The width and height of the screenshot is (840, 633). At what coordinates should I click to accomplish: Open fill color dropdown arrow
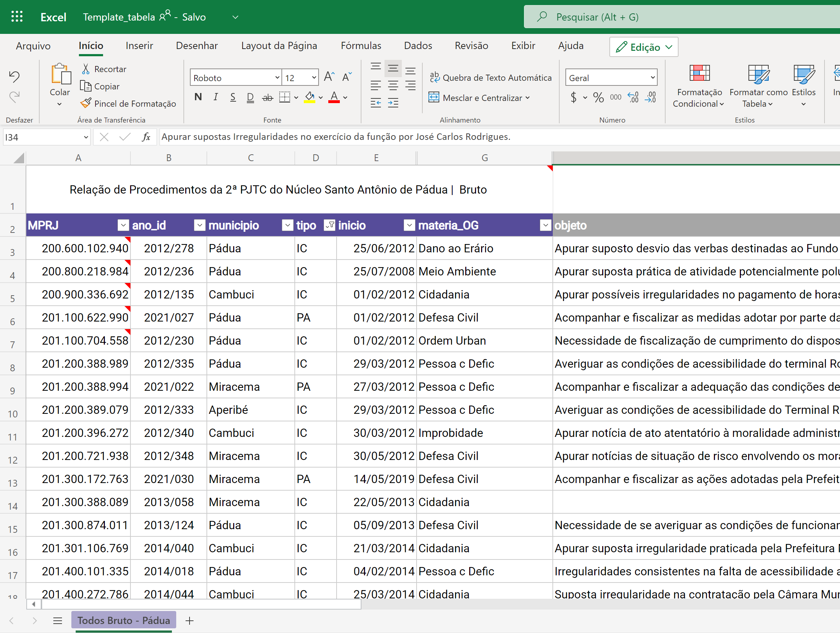pyautogui.click(x=321, y=98)
